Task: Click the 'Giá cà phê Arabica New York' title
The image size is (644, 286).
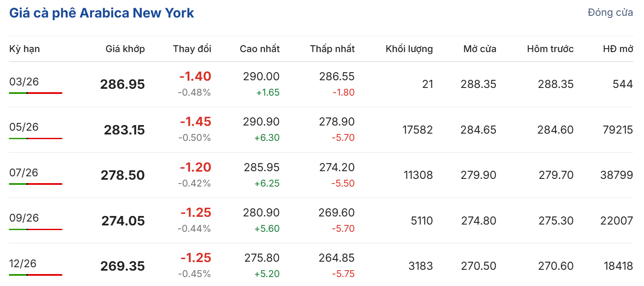Action: 102,13
